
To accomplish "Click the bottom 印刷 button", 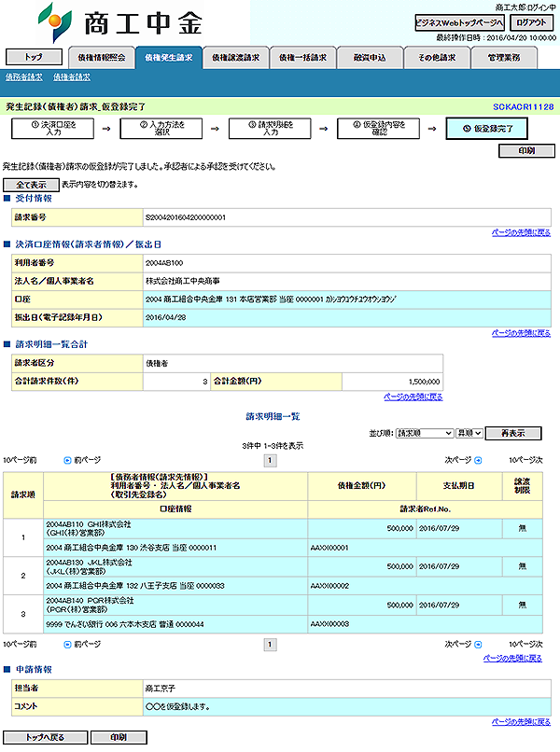I will point(119,737).
